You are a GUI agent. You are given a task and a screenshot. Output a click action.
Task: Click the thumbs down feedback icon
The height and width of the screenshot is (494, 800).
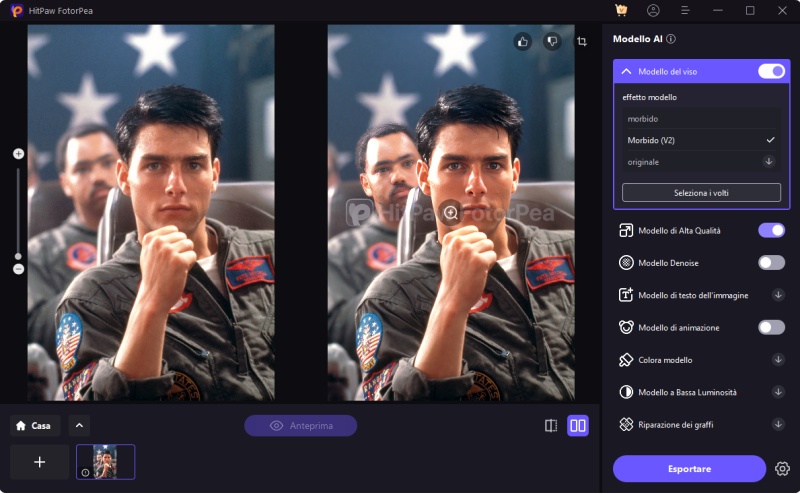(552, 41)
